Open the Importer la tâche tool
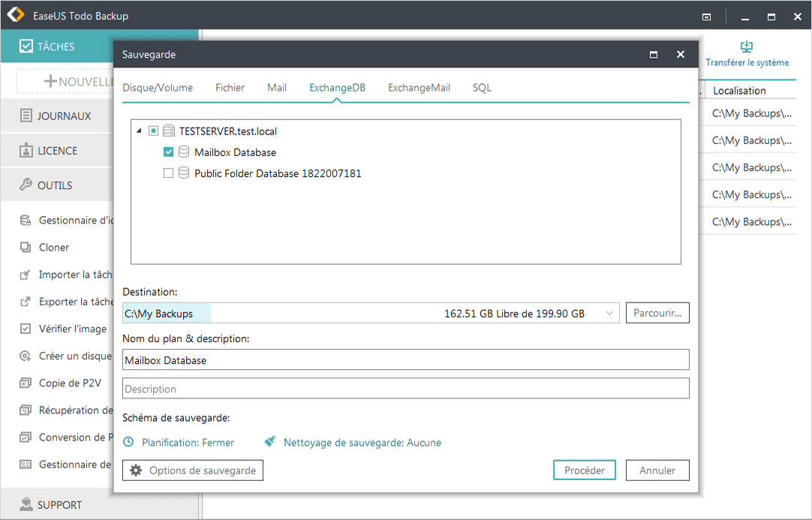 tap(26, 274)
